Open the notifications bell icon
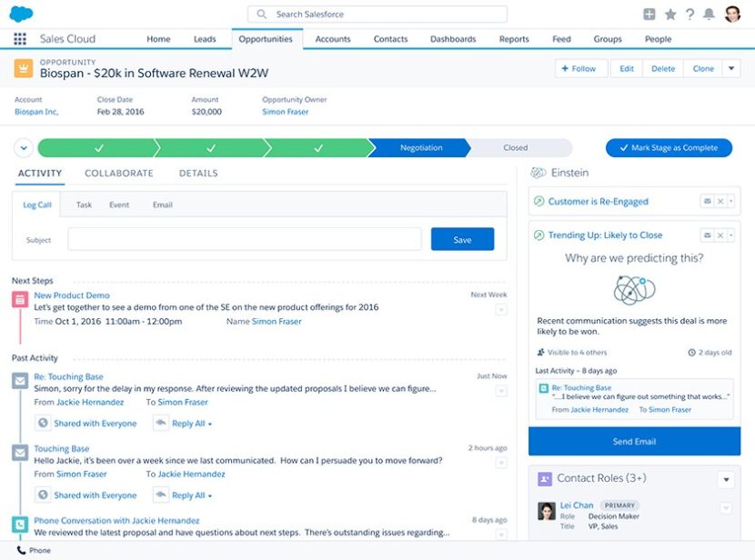Viewport: 755px width, 560px height. point(710,13)
